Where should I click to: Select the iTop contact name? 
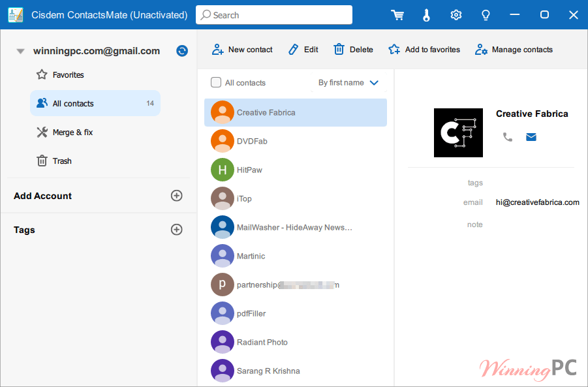coord(244,199)
